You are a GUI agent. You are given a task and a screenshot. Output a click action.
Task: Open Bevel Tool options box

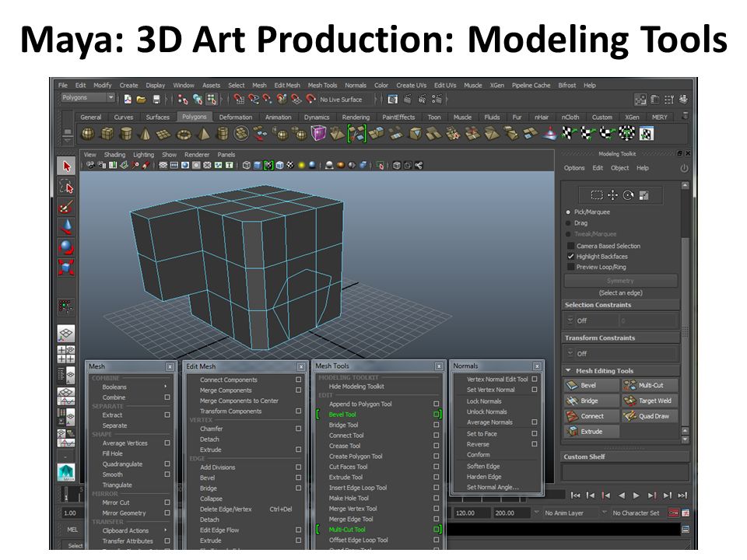[x=436, y=415]
